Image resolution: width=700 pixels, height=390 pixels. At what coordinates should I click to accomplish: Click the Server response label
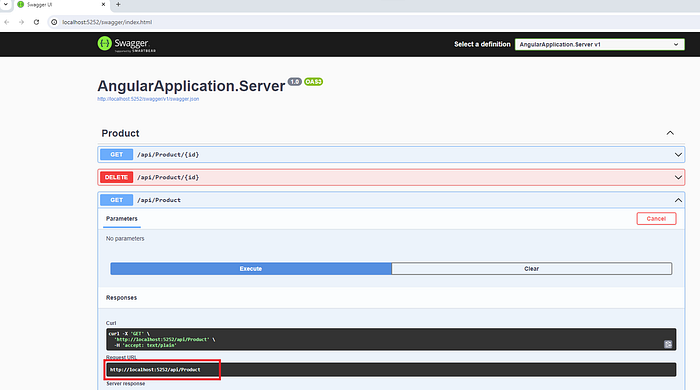125,384
